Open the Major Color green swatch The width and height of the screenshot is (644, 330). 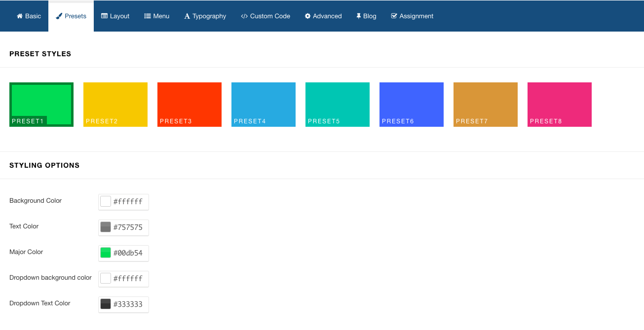coord(106,253)
